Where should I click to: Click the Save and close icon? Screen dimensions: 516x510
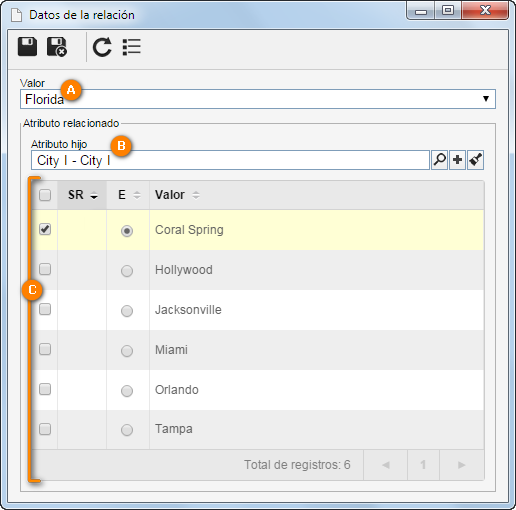(x=57, y=47)
